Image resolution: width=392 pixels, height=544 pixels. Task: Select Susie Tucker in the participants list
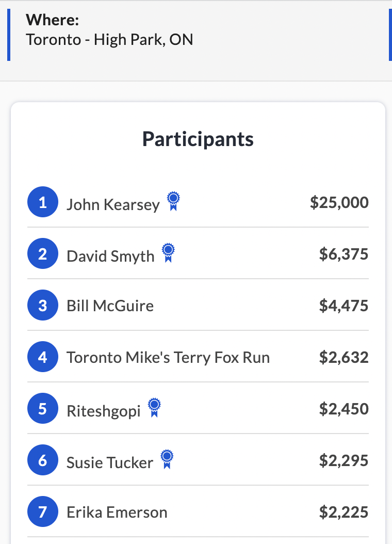pyautogui.click(x=110, y=462)
